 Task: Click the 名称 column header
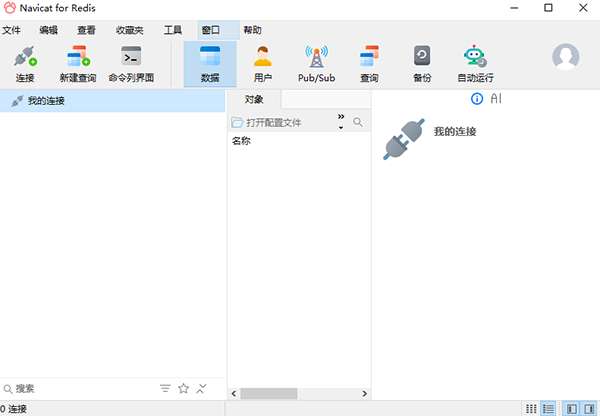(241, 141)
